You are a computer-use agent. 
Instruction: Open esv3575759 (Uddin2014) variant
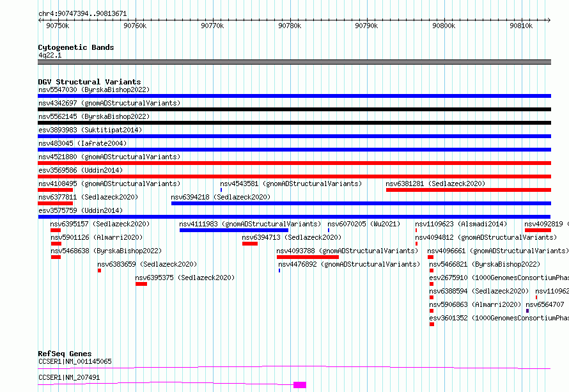[81, 210]
